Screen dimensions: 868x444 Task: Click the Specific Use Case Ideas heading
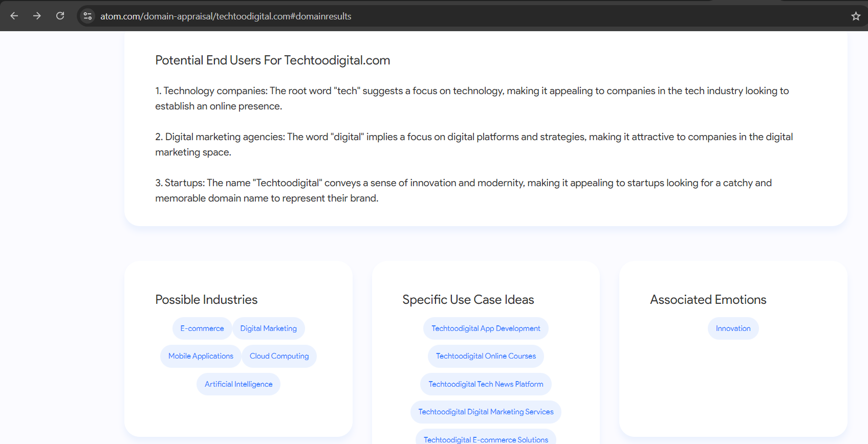coord(468,300)
